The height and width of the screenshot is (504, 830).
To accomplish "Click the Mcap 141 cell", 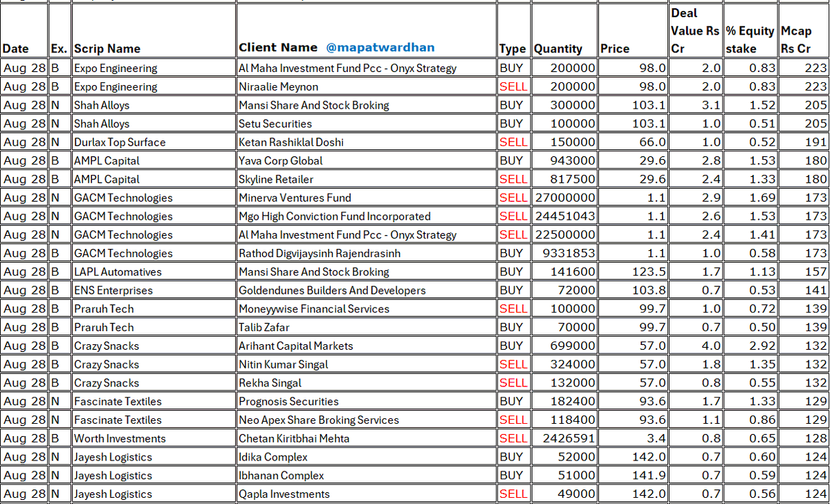I will point(804,290).
